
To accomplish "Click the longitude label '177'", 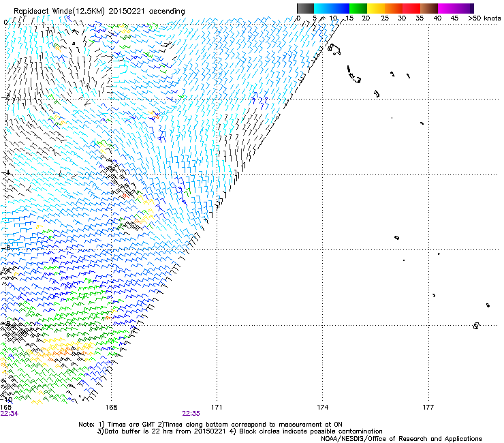I will click(x=428, y=408).
